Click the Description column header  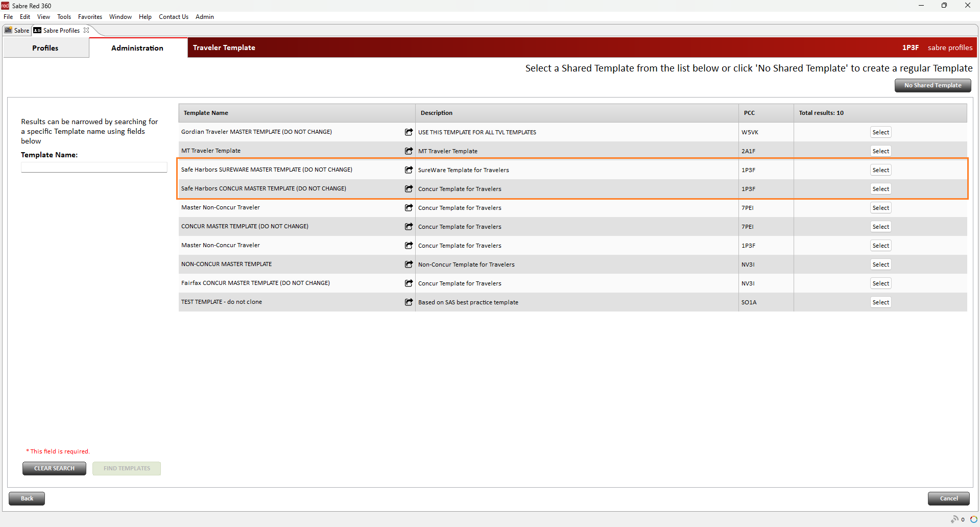(577, 113)
